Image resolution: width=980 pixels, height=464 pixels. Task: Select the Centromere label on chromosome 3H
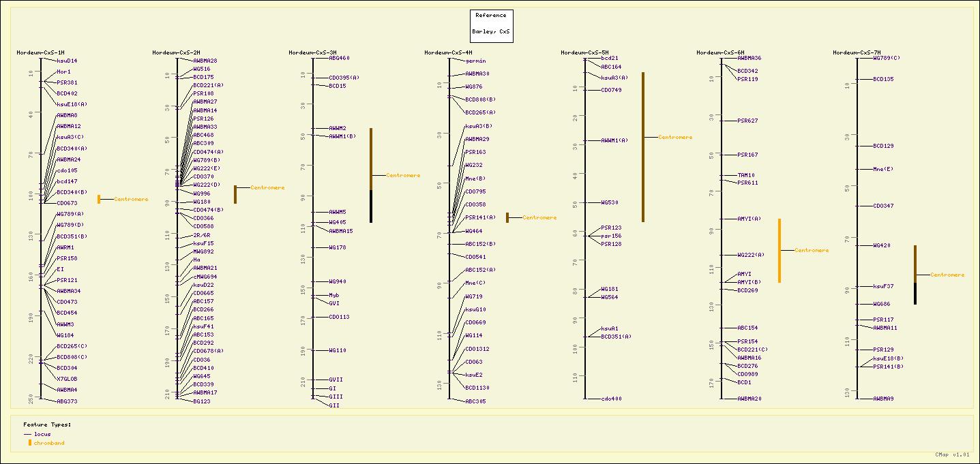click(403, 176)
